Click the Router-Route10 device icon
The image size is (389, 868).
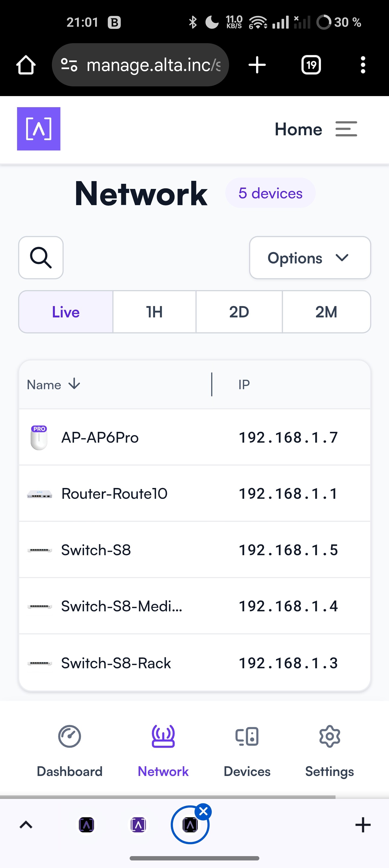39,494
